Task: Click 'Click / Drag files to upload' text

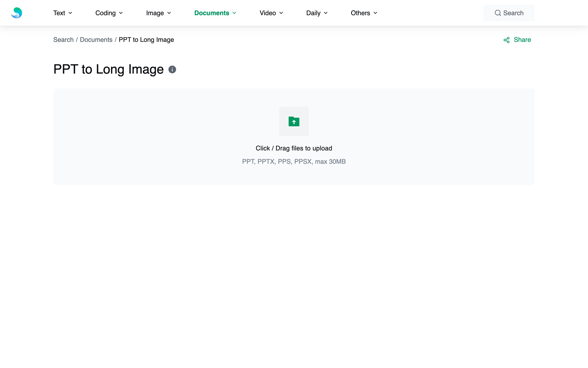Action: (294, 148)
